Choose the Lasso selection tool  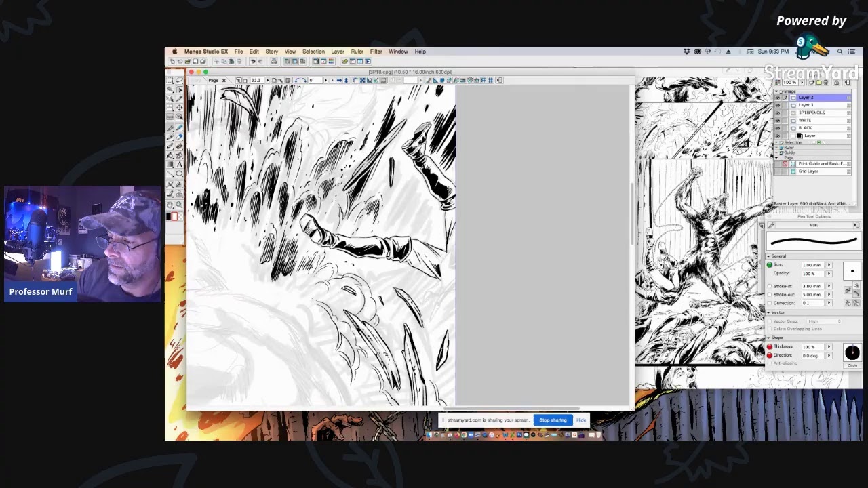coord(179,81)
